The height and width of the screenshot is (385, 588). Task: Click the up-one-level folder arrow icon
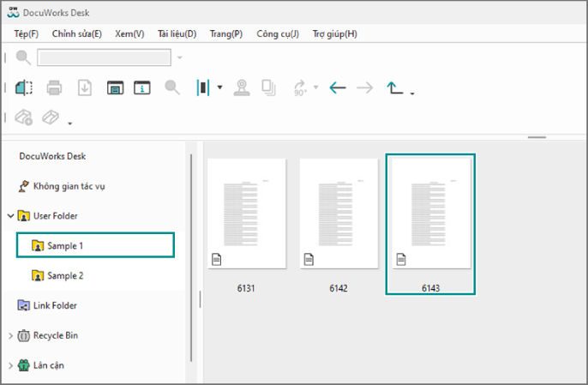pos(396,87)
